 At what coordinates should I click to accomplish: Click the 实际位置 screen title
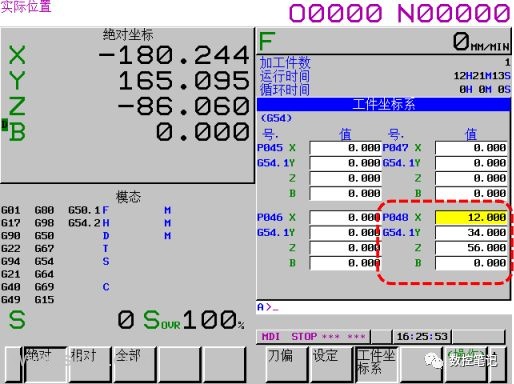[26, 6]
